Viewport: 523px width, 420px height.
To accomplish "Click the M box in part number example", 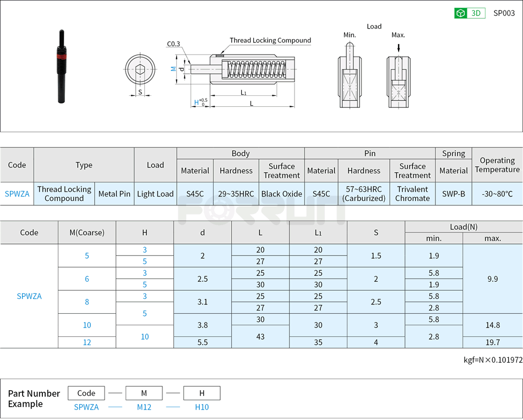I will (144, 393).
